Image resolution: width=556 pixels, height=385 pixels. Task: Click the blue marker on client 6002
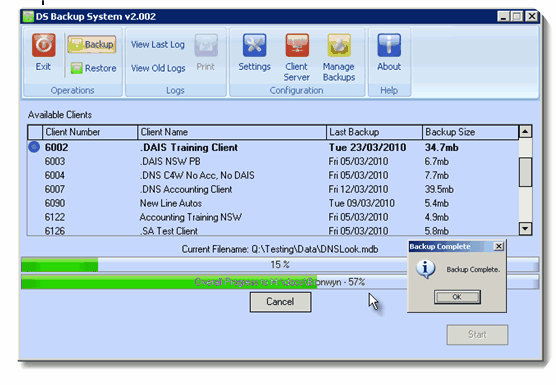click(x=34, y=147)
